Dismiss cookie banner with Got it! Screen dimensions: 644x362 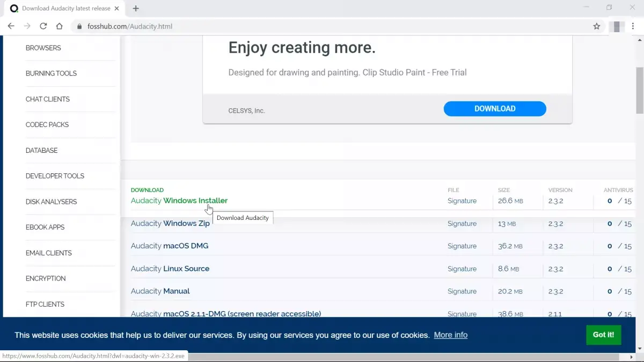[604, 335]
